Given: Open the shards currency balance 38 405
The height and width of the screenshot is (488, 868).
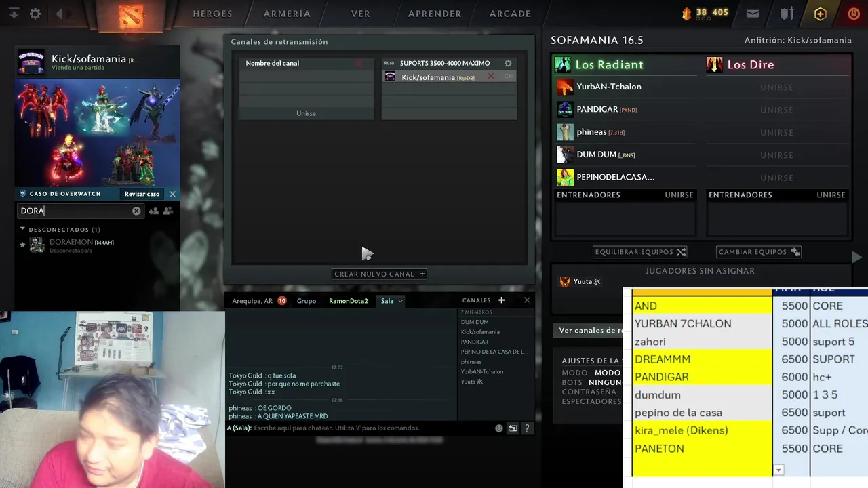Looking at the screenshot, I should [705, 13].
